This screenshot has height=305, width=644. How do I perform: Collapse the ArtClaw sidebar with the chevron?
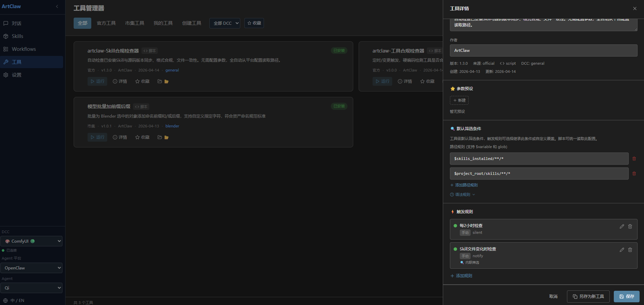[57, 6]
